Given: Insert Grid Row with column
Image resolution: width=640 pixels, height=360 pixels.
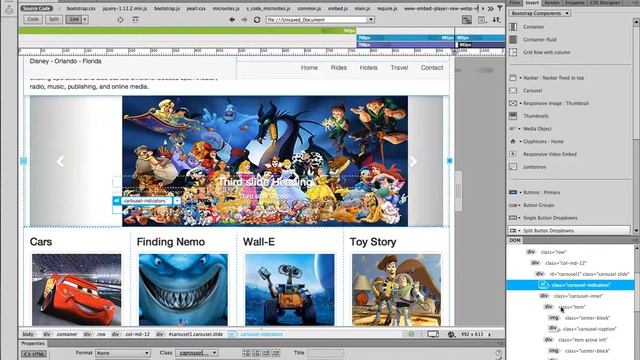Looking at the screenshot, I should pyautogui.click(x=547, y=52).
